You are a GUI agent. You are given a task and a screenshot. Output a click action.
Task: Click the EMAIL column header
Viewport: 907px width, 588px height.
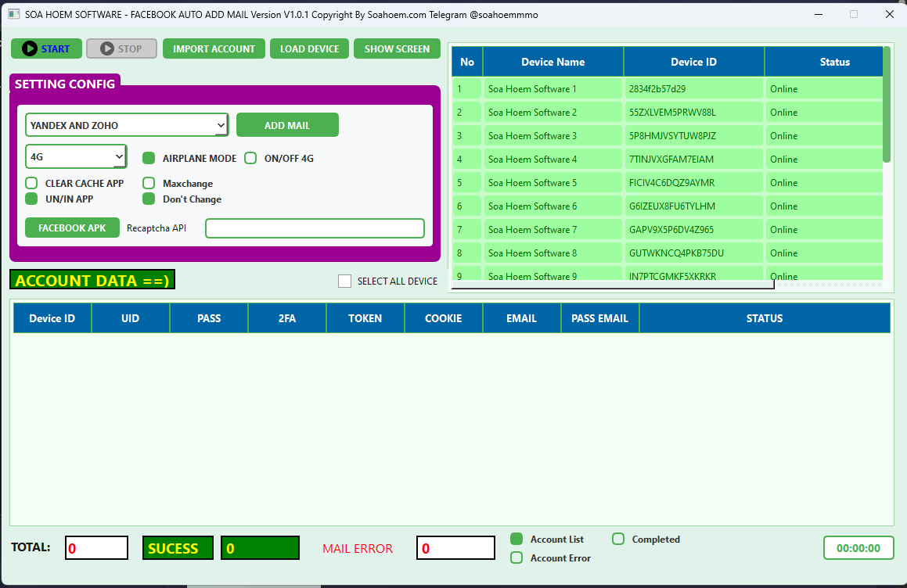(522, 318)
